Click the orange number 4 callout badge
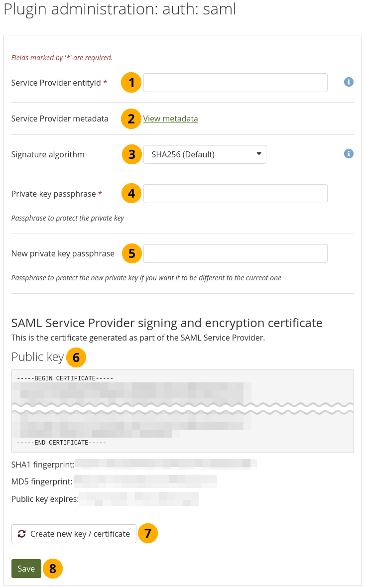This screenshot has width=365, height=588. point(131,194)
